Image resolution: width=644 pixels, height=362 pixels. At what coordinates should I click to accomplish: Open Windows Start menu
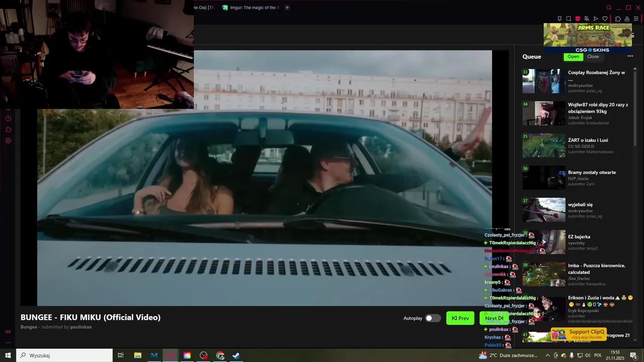[8, 355]
